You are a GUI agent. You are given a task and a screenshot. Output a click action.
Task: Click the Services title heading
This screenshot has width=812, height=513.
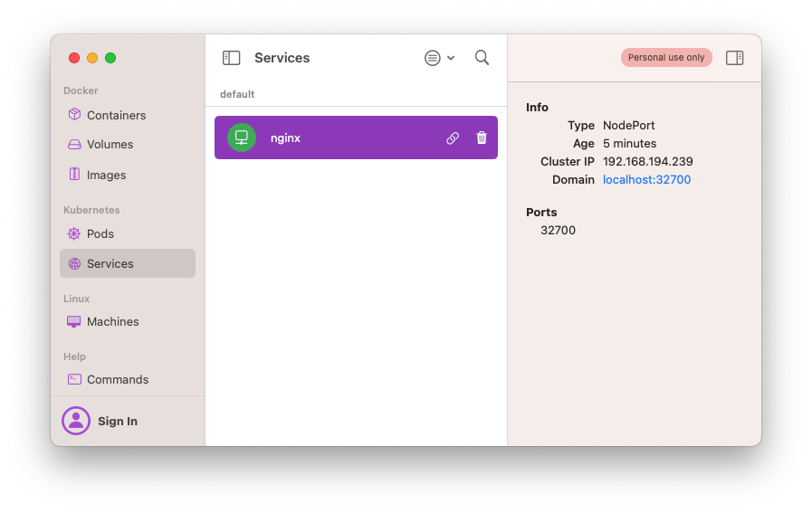coord(282,58)
